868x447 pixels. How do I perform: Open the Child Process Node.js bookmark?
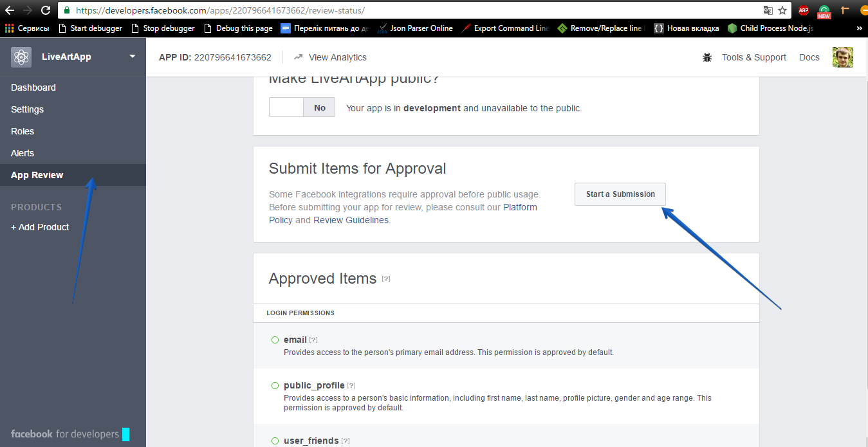(771, 28)
